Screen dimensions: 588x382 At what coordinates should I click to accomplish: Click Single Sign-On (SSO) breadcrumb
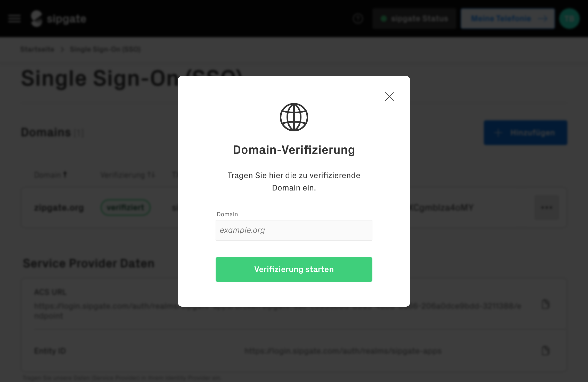click(x=105, y=49)
